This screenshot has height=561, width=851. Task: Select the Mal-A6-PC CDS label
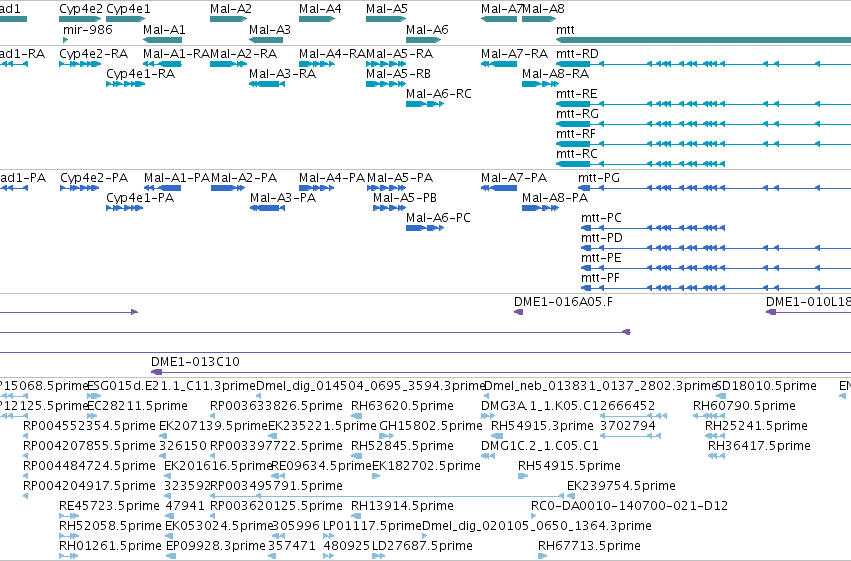pos(439,218)
